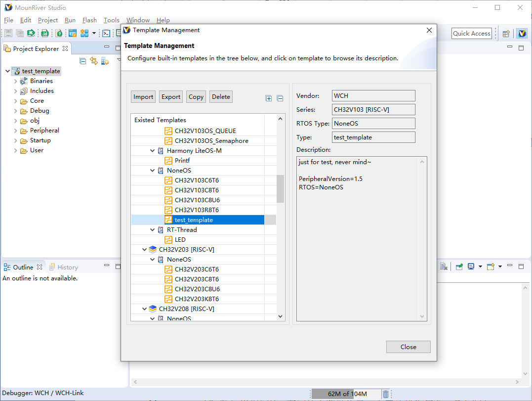Open the Flash menu
532x401 pixels.
point(89,20)
